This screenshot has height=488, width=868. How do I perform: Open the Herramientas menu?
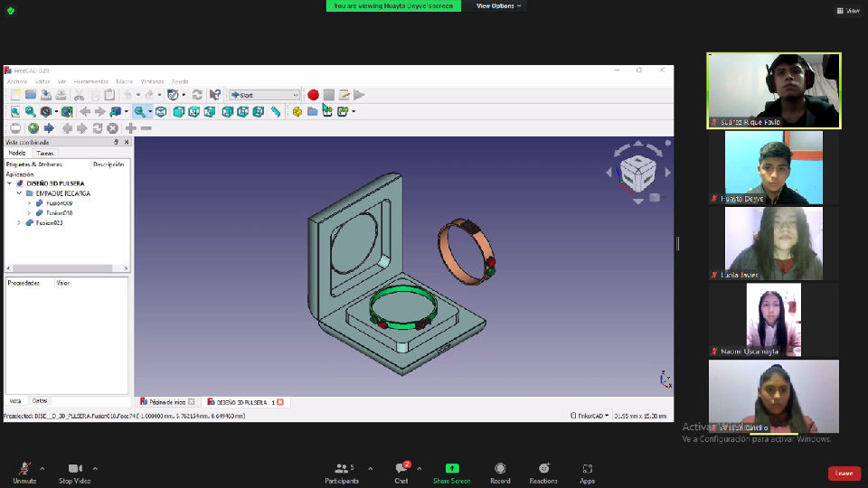tap(91, 81)
